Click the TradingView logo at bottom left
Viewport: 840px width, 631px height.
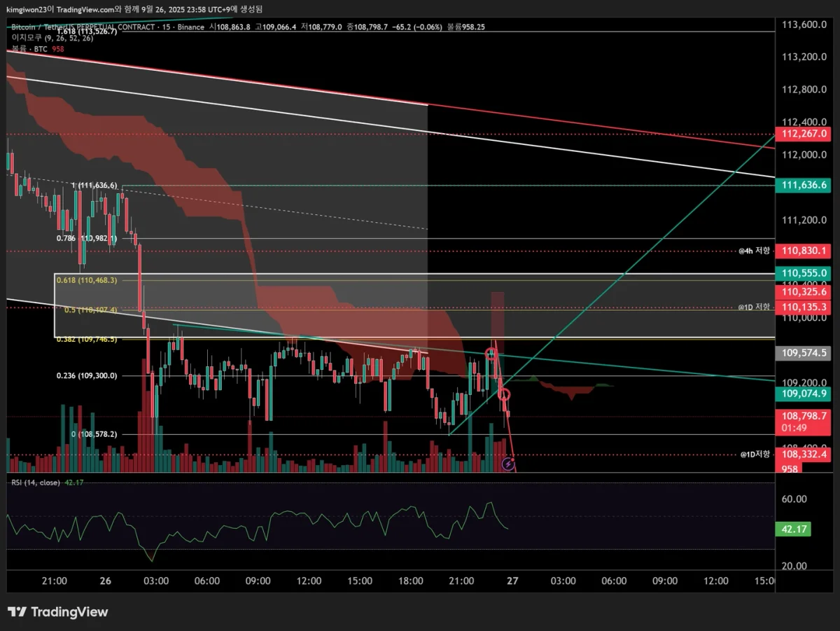coord(58,612)
